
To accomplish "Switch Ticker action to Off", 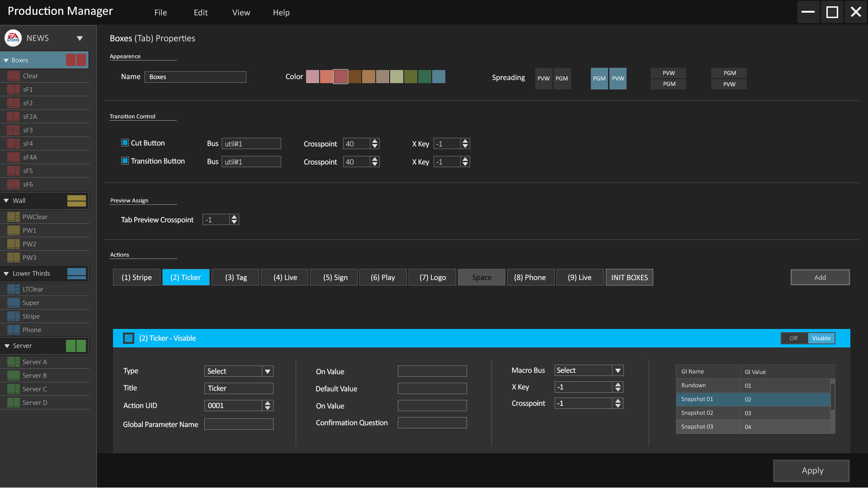I will [x=794, y=338].
